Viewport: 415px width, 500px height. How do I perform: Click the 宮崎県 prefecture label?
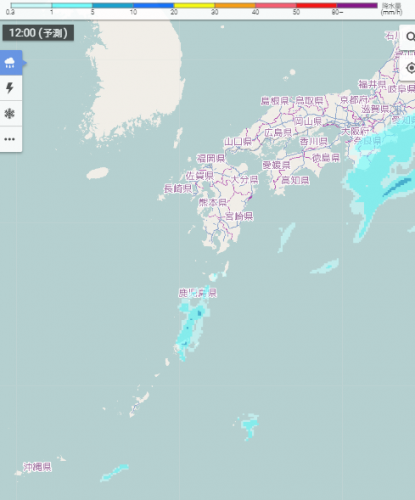click(x=239, y=216)
